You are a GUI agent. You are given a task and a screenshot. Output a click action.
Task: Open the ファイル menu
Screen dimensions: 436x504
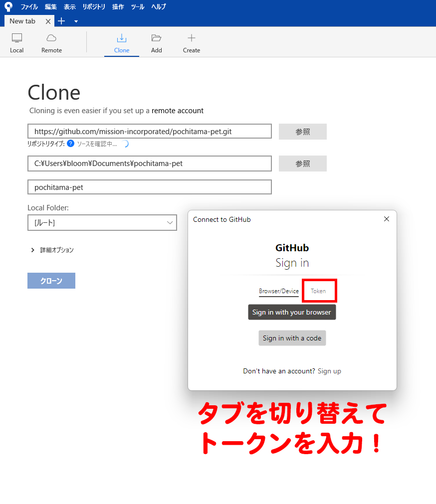29,7
